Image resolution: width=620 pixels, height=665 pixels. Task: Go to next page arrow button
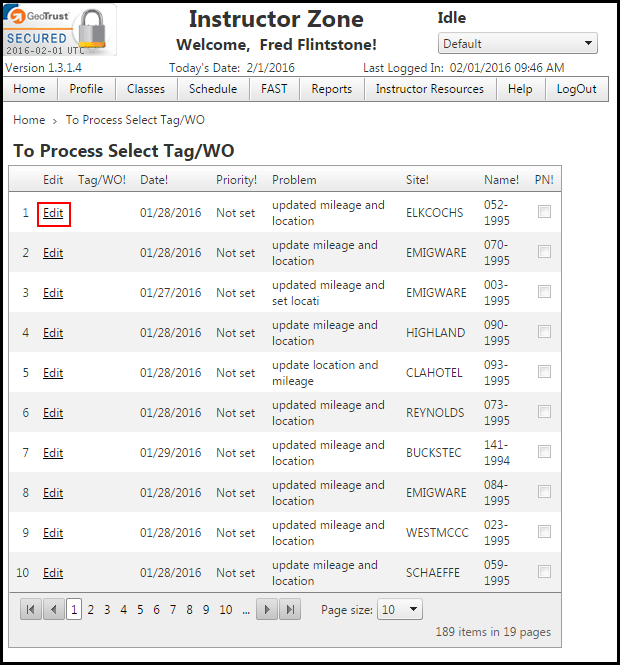click(x=267, y=609)
